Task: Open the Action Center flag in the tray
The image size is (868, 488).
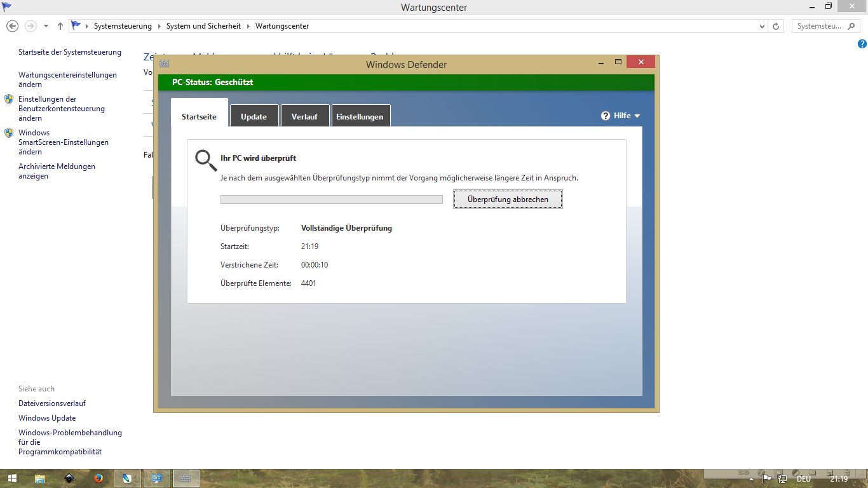Action: click(x=767, y=479)
